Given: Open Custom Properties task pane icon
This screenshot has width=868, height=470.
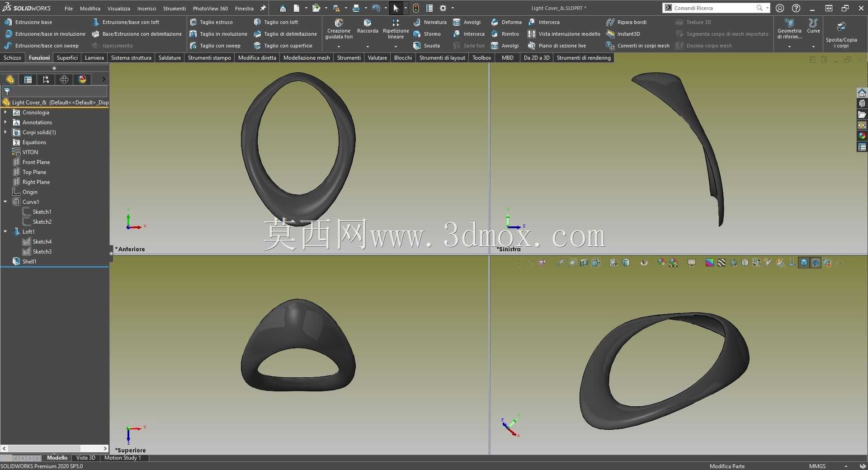Looking at the screenshot, I should [862, 147].
